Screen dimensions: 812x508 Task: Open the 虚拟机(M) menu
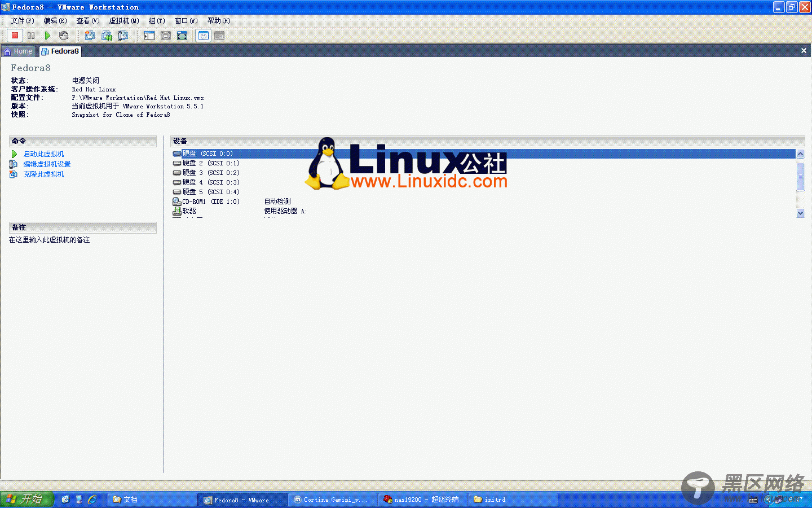[x=124, y=21]
